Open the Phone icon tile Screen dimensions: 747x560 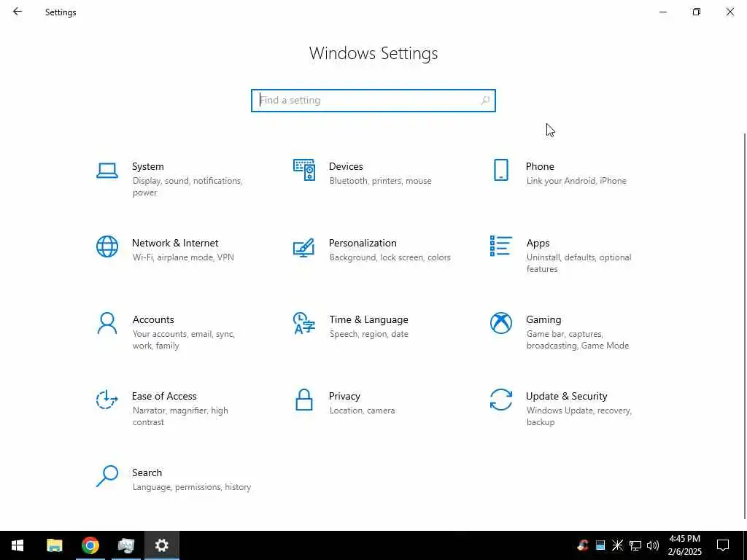(500, 170)
